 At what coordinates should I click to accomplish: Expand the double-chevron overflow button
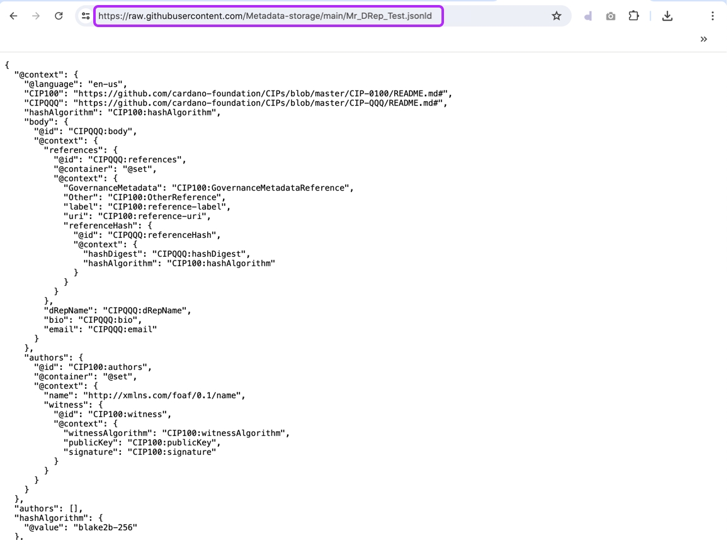tap(703, 39)
